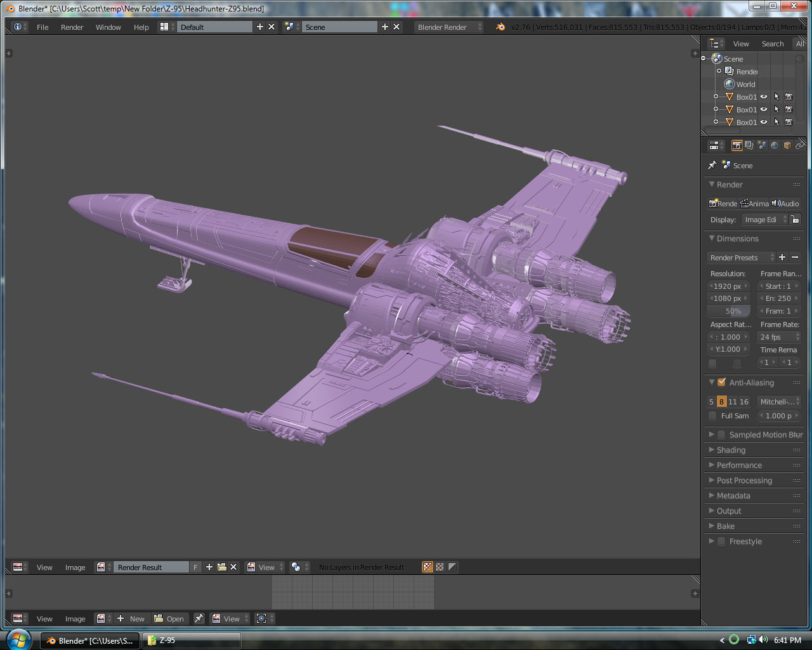
Task: Click New in the lower image editor
Action: click(131, 618)
